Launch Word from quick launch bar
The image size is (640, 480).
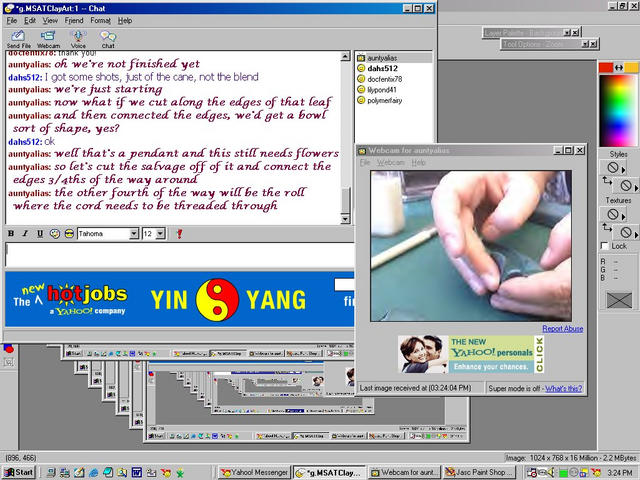coord(136,473)
